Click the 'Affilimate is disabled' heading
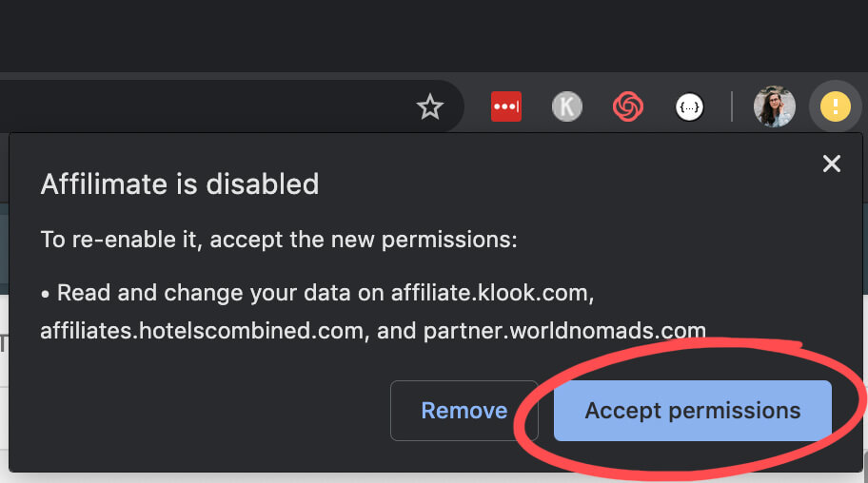 pyautogui.click(x=180, y=184)
